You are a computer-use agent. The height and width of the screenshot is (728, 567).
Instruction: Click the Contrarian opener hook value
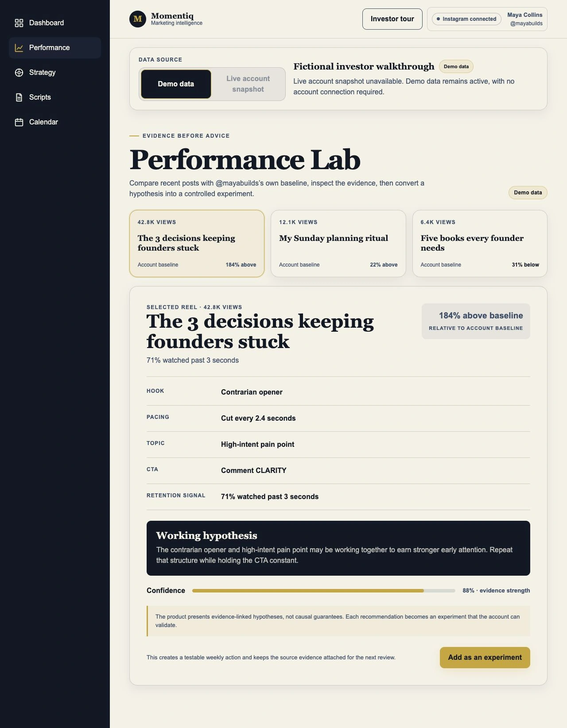pyautogui.click(x=252, y=392)
